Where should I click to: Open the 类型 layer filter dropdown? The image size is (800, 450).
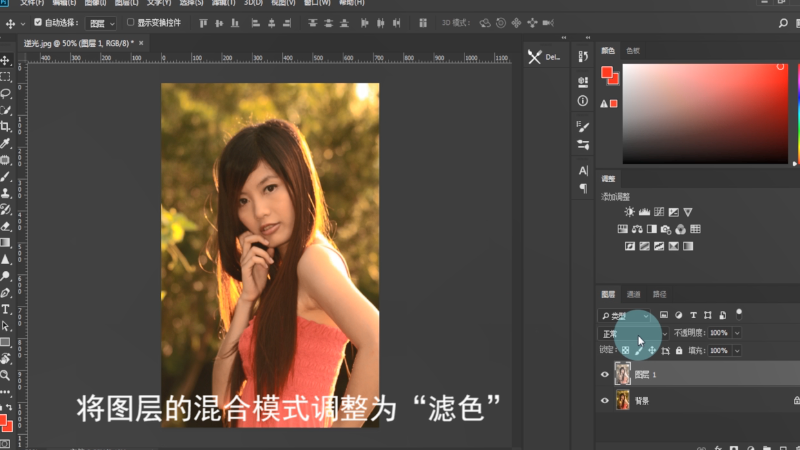point(624,316)
